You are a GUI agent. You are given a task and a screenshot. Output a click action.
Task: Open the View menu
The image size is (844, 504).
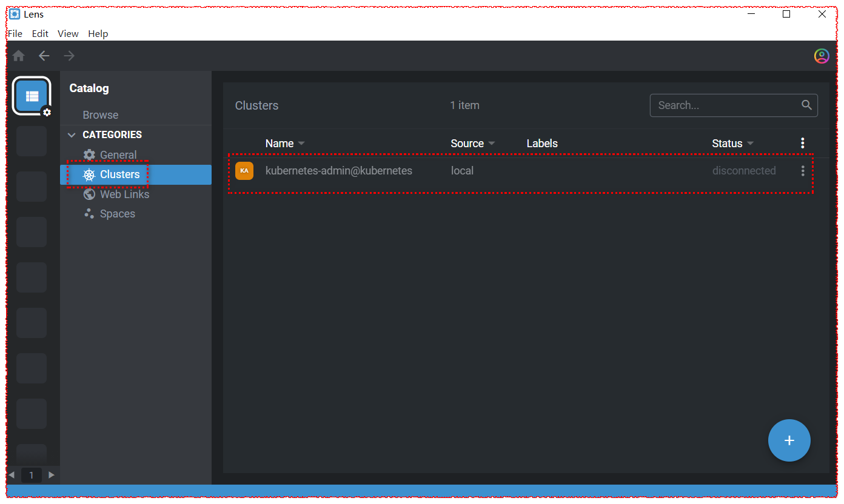(x=68, y=33)
